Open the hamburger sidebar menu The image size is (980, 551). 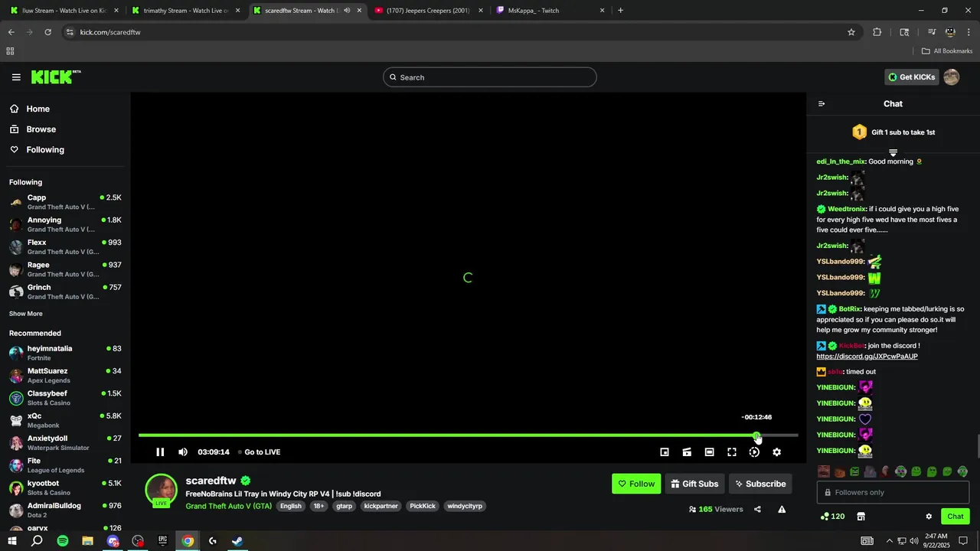16,77
